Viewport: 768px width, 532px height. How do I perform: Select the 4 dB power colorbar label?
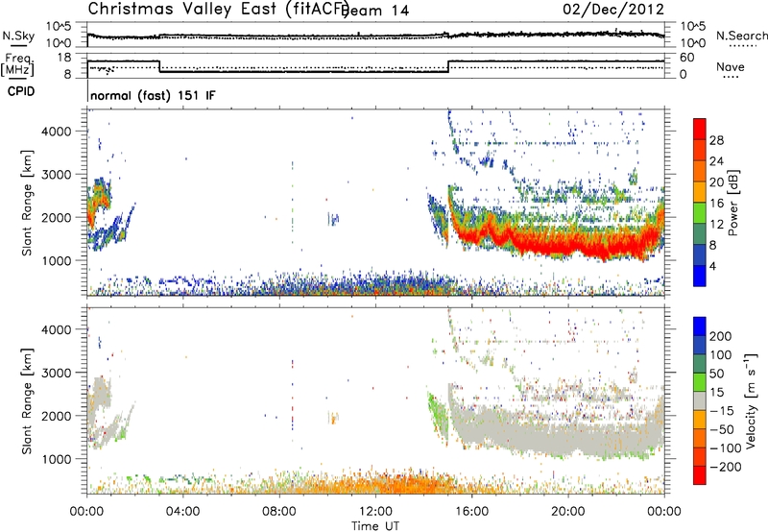pos(712,266)
